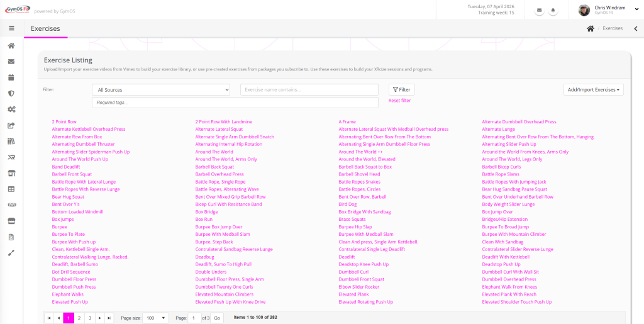Collapse the right panel using chevron arrow
Image resolution: width=644 pixels, height=324 pixels.
[x=635, y=28]
